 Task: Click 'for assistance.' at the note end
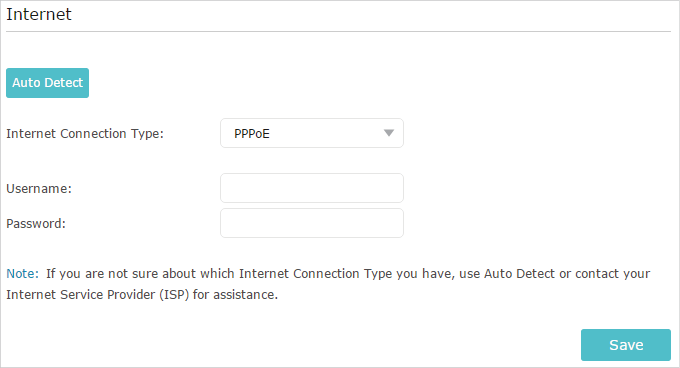[x=235, y=295]
